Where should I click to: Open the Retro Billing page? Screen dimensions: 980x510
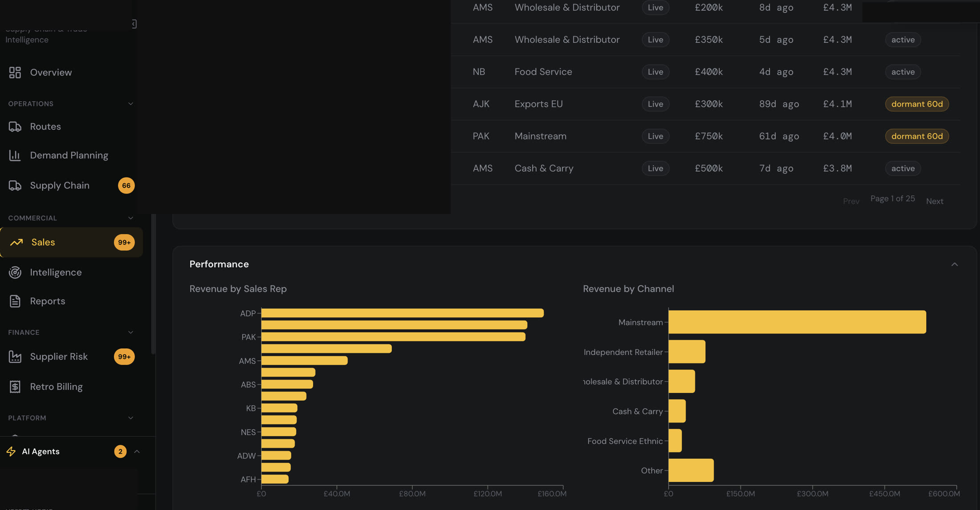(56, 387)
